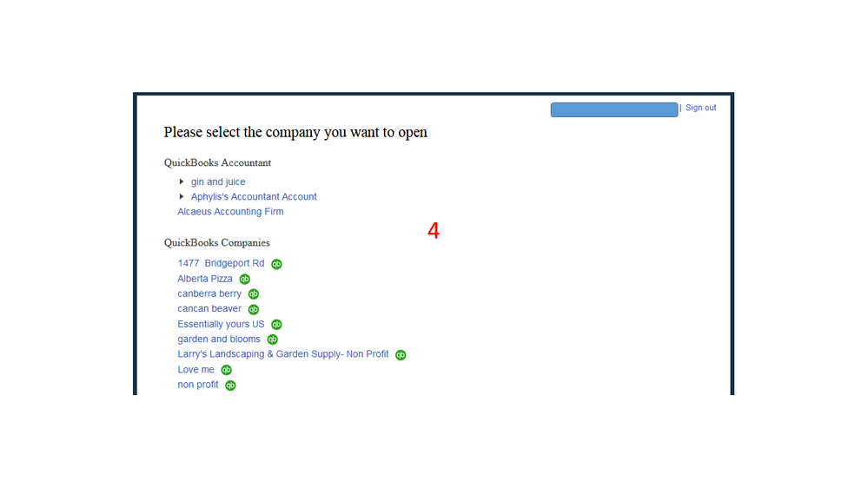
Task: Click QuickBooks icon beside non profit
Action: click(x=231, y=385)
